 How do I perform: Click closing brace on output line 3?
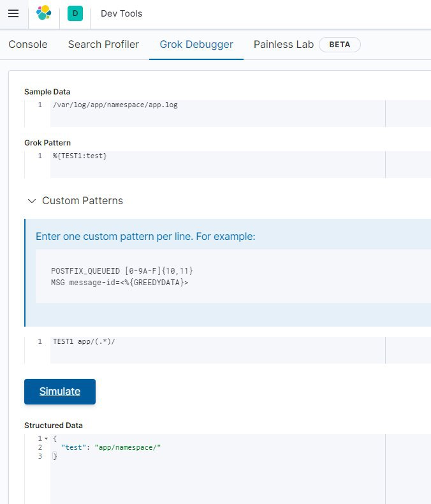(x=55, y=456)
